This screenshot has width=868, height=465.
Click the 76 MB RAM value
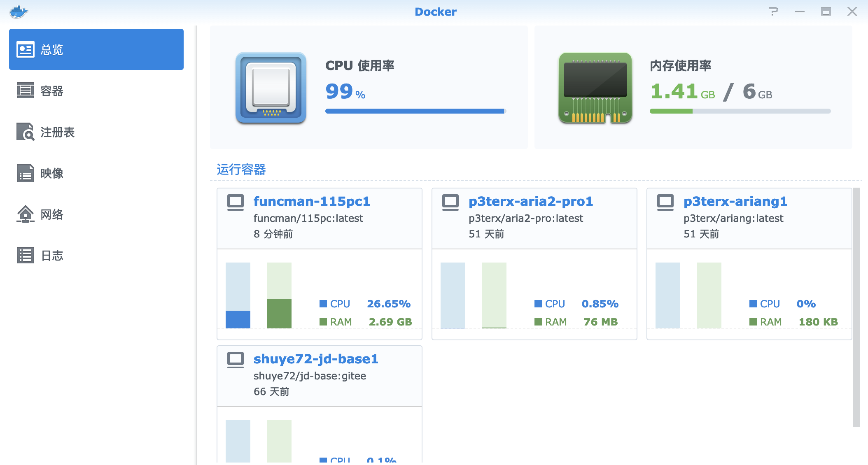tap(601, 322)
